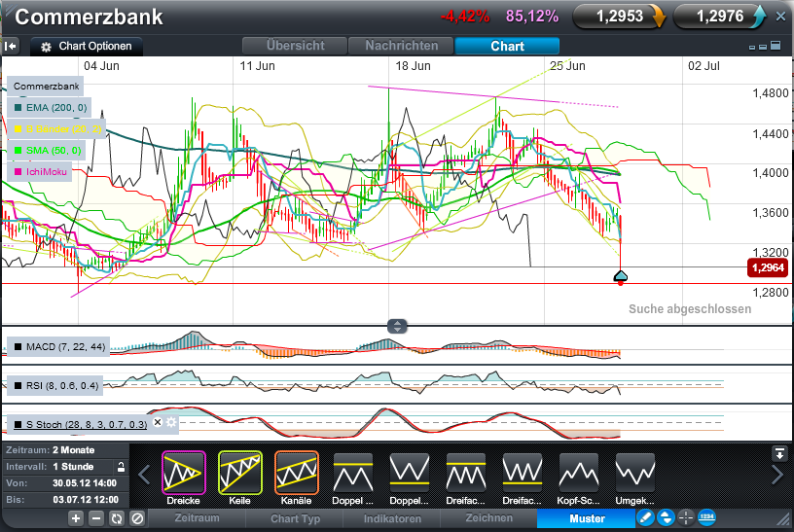
Task: Select smallest window size icon
Action: click(752, 48)
